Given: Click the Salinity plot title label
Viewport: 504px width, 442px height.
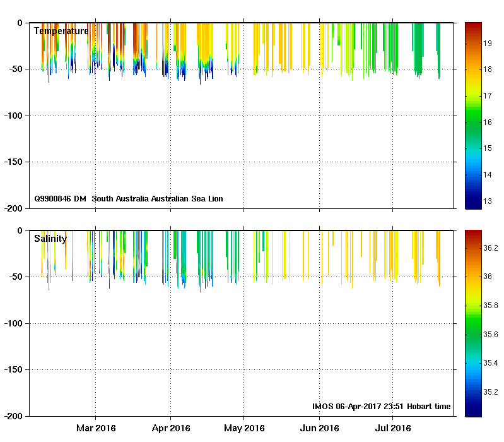Looking at the screenshot, I should tap(50, 239).
